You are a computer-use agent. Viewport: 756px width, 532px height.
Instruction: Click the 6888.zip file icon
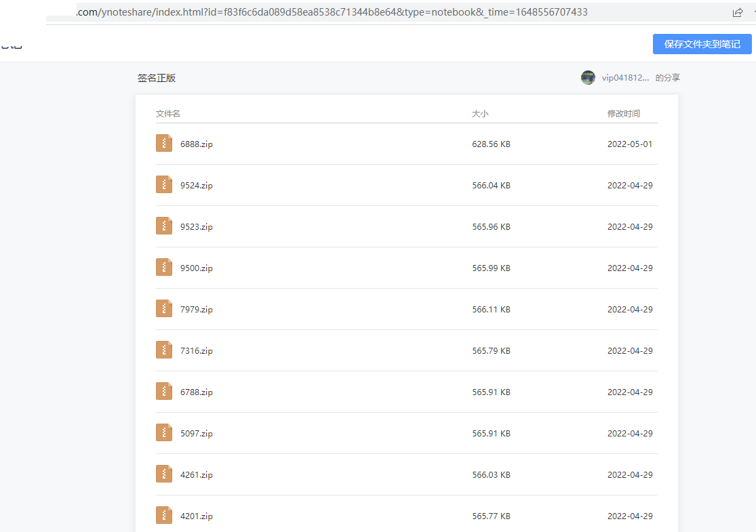164,143
